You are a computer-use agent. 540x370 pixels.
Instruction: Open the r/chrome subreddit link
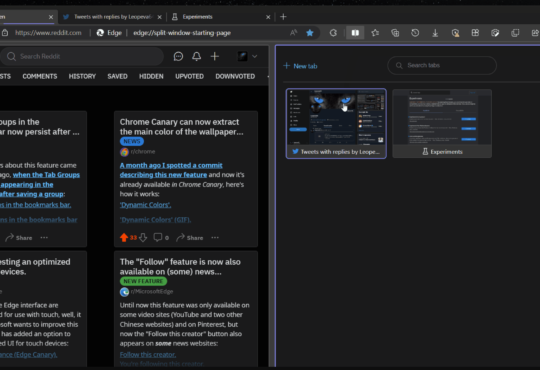(x=143, y=152)
